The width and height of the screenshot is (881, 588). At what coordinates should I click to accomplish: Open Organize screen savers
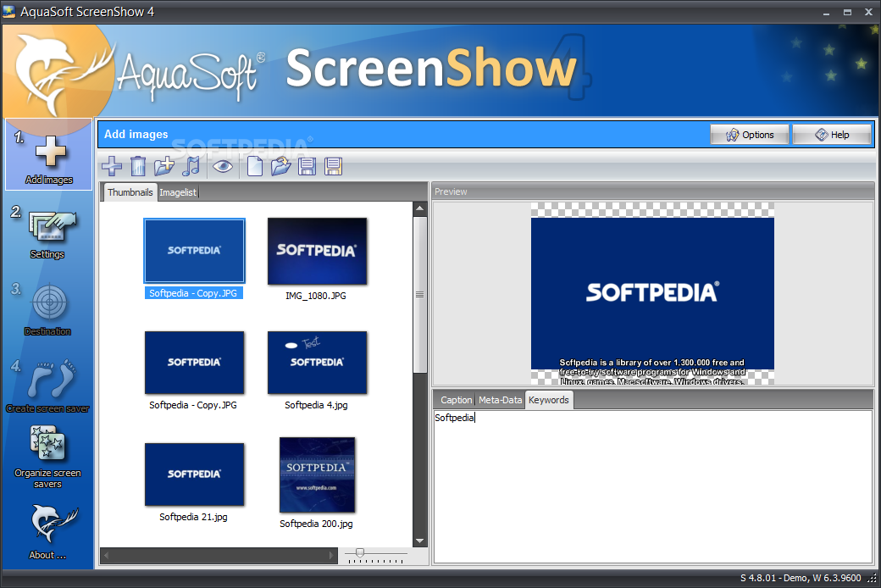click(47, 457)
